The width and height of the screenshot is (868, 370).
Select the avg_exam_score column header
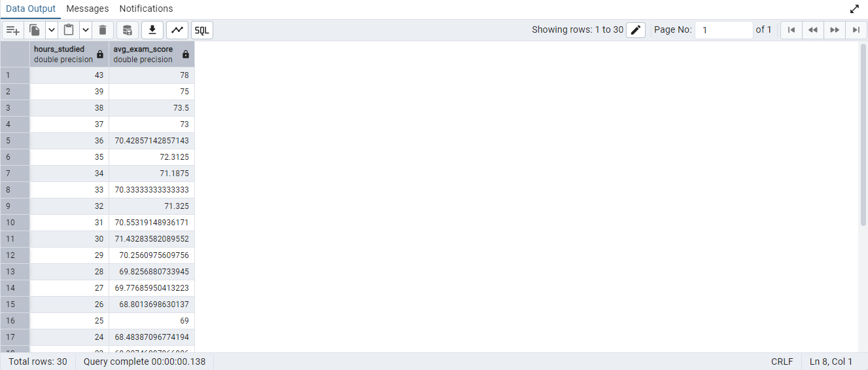(152, 54)
